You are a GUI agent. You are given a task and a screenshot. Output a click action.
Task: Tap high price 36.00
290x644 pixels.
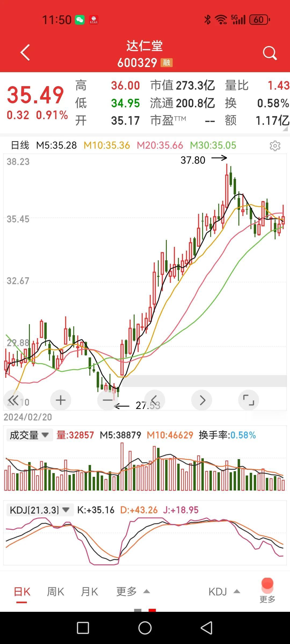[x=125, y=86]
